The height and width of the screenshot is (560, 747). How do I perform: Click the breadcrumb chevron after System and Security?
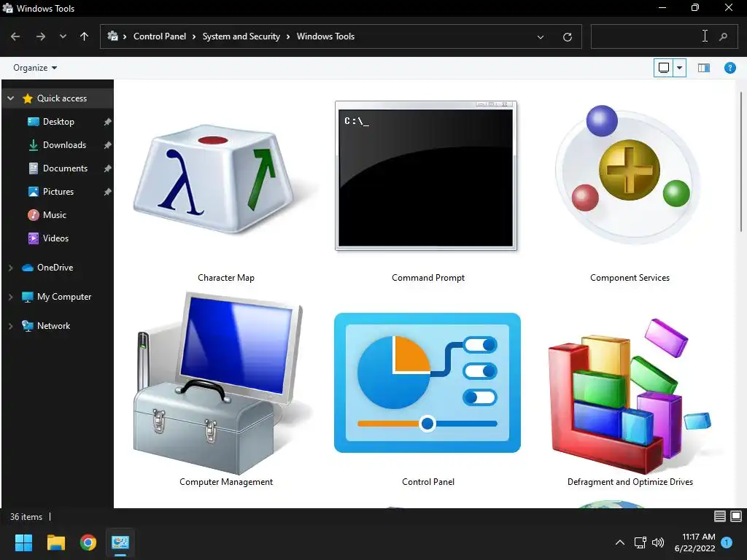click(288, 36)
